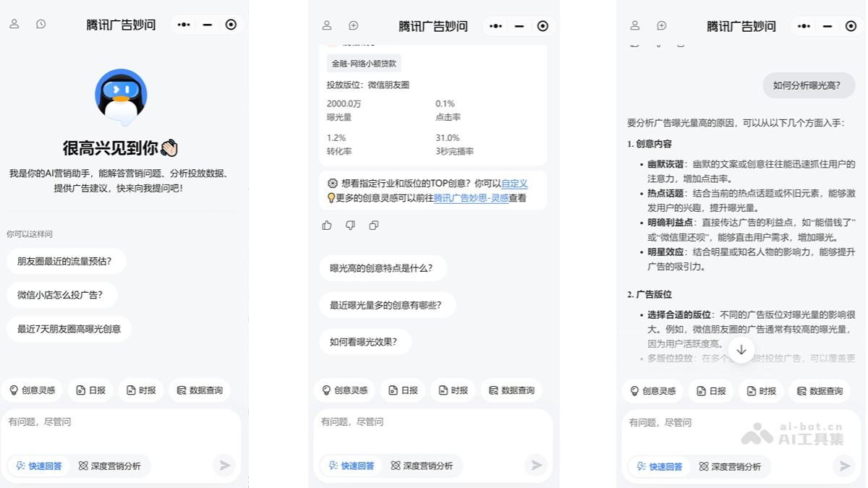Screen dimensions: 868x488
Task: Copy the AI reply with the copy icon
Action: (x=373, y=226)
